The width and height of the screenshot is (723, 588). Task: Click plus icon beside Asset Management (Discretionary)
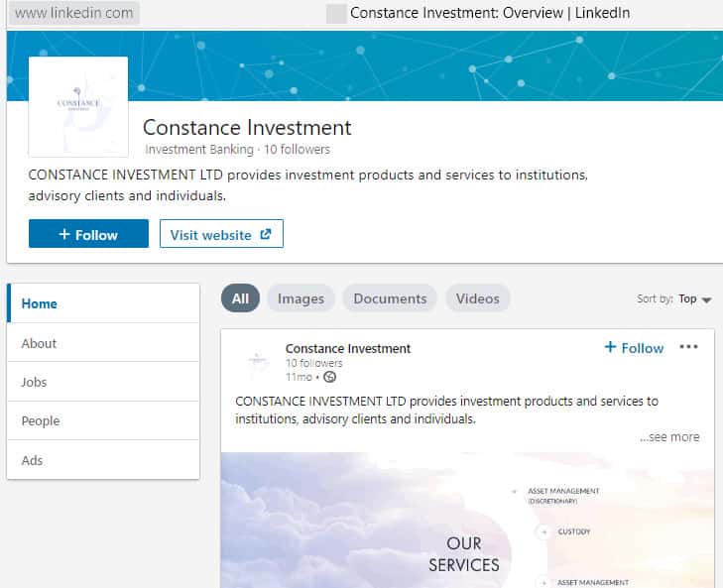pos(515,491)
